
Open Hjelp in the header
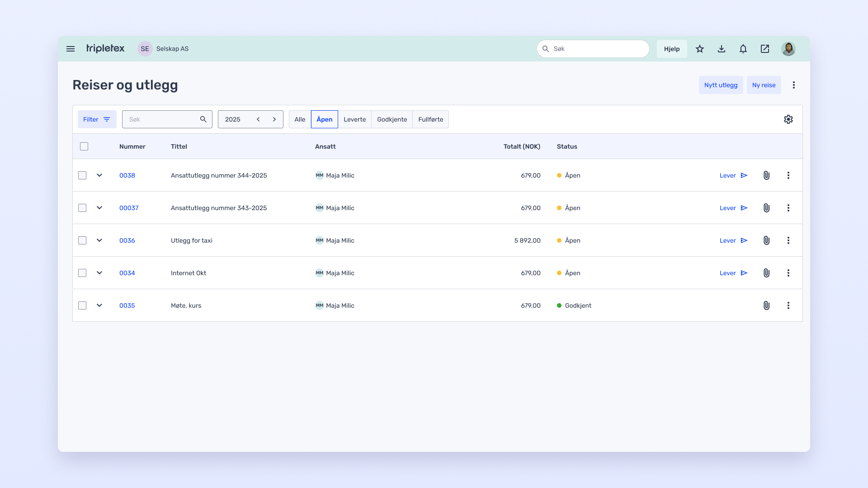pyautogui.click(x=672, y=49)
